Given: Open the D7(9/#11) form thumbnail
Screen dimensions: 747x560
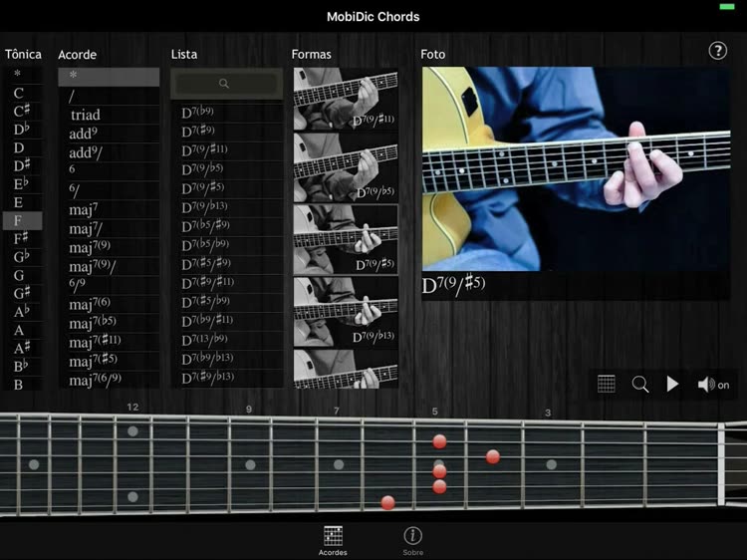Looking at the screenshot, I should coord(346,99).
